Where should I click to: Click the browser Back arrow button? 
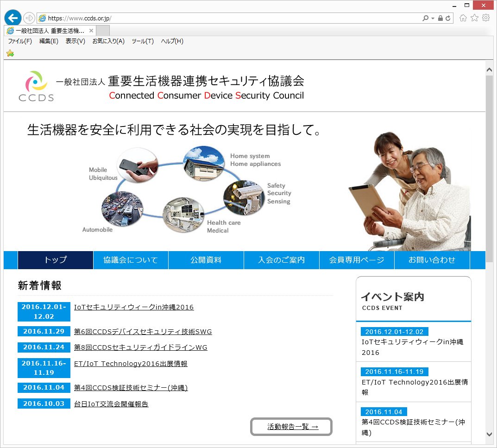(x=13, y=18)
